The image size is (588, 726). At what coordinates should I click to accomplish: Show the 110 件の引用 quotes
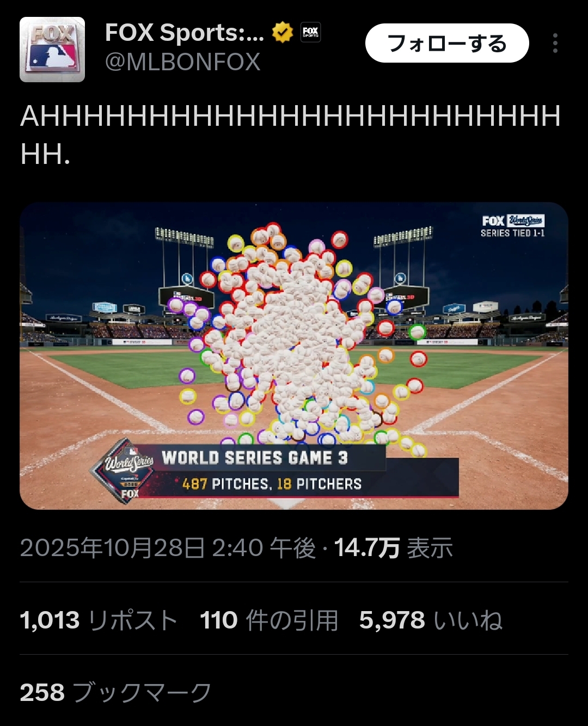[269, 620]
